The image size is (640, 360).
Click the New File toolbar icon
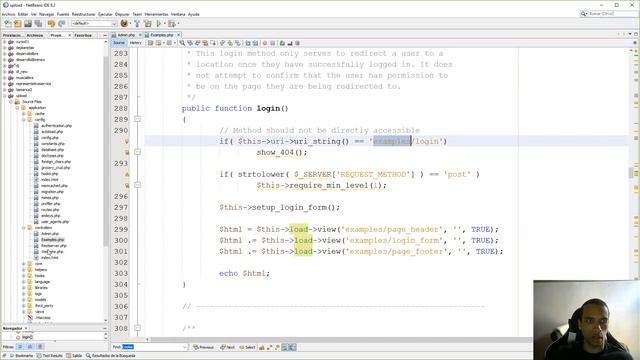8,24
